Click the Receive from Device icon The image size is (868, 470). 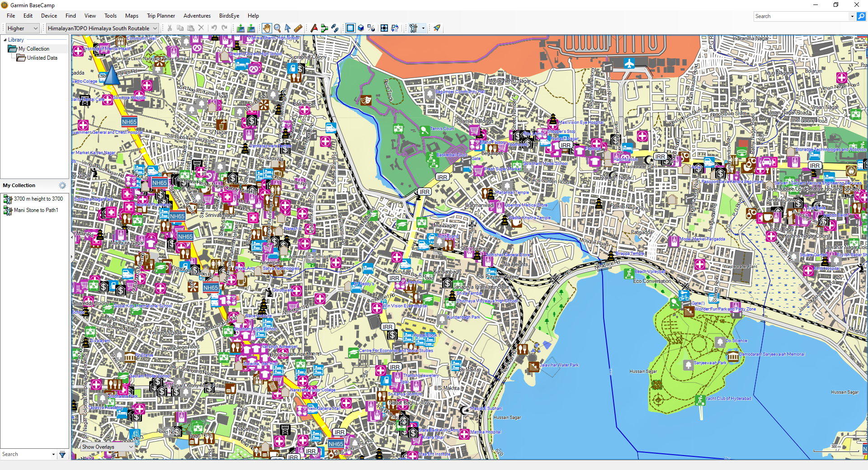(x=251, y=28)
